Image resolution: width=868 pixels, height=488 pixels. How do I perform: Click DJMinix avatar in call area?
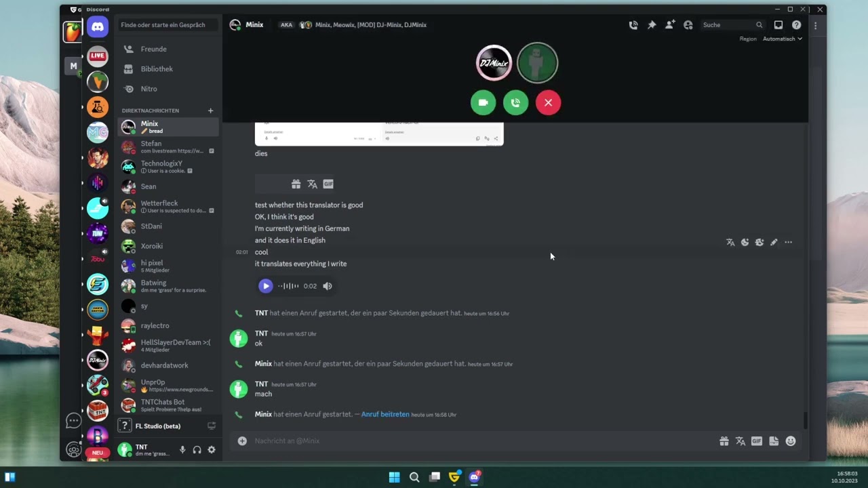pyautogui.click(x=494, y=63)
